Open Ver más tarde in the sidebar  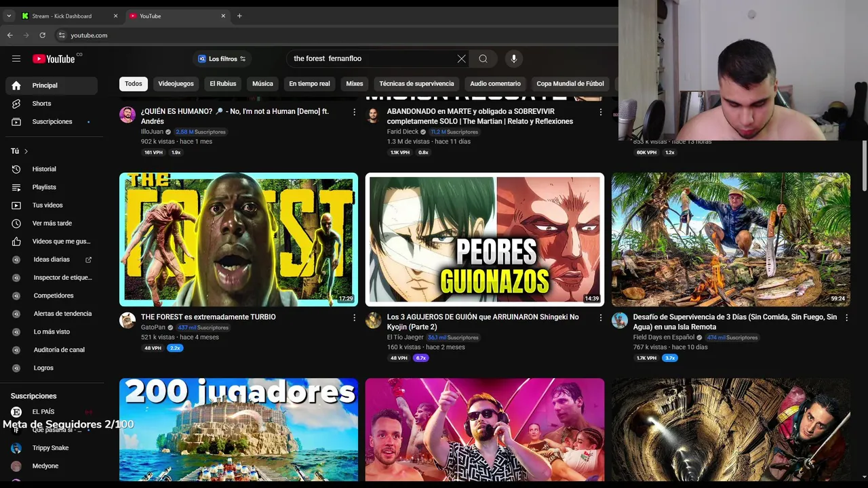click(x=52, y=223)
